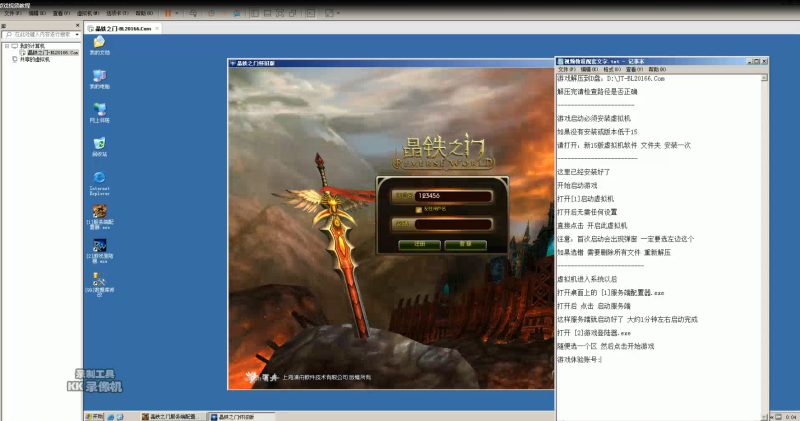The image size is (800, 421).
Task: Click the library search input field
Action: [x=38, y=34]
